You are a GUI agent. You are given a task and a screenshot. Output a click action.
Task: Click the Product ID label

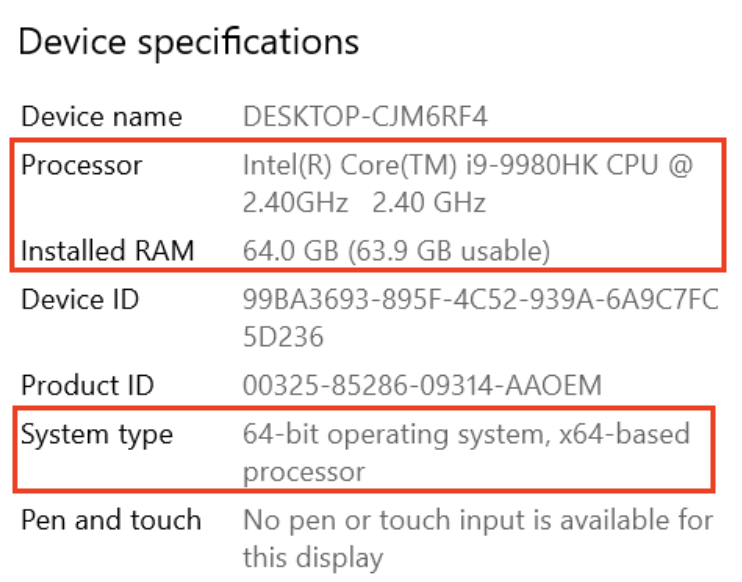click(88, 385)
